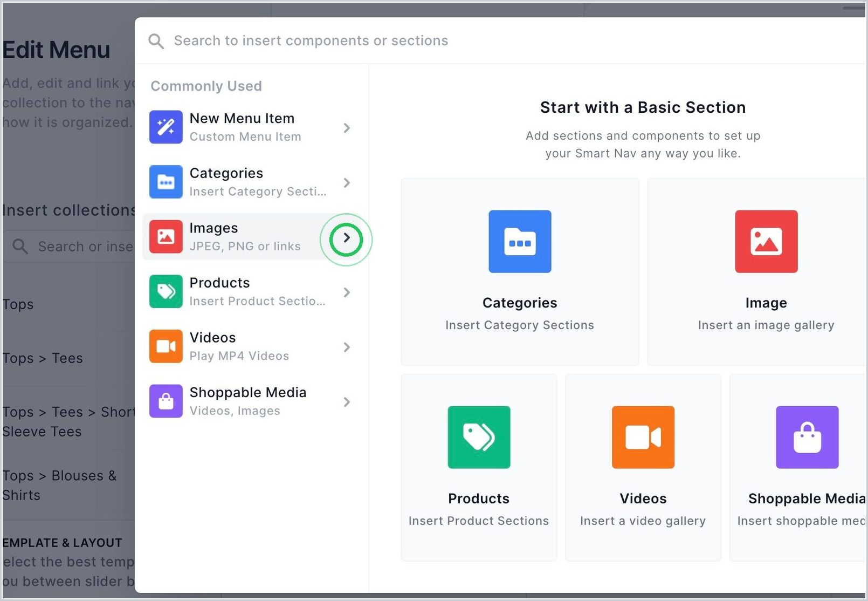This screenshot has height=601, width=868.
Task: Expand the Categories row chevron
Action: coord(347,183)
